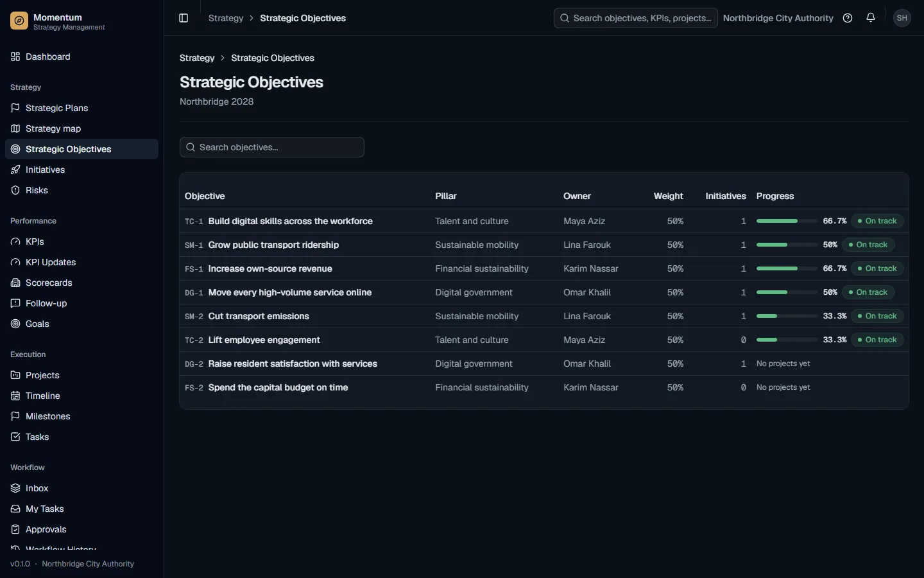Focus the Search objectives input
Screen dimensions: 924x578
[272, 147]
